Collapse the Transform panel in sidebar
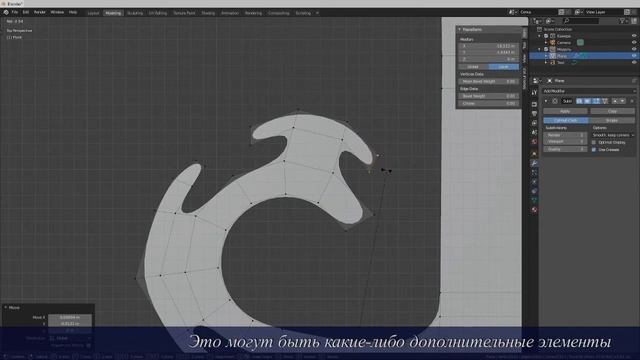640x360 pixels. click(x=460, y=30)
